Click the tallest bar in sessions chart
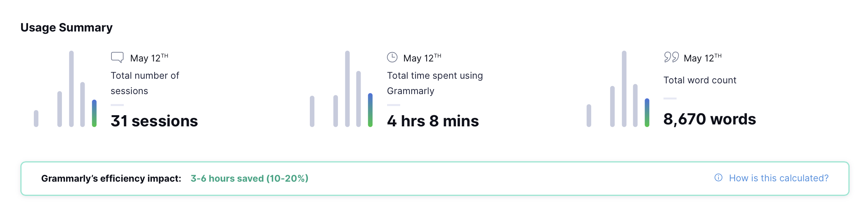Screen dimensions: 868x212 tap(72, 89)
